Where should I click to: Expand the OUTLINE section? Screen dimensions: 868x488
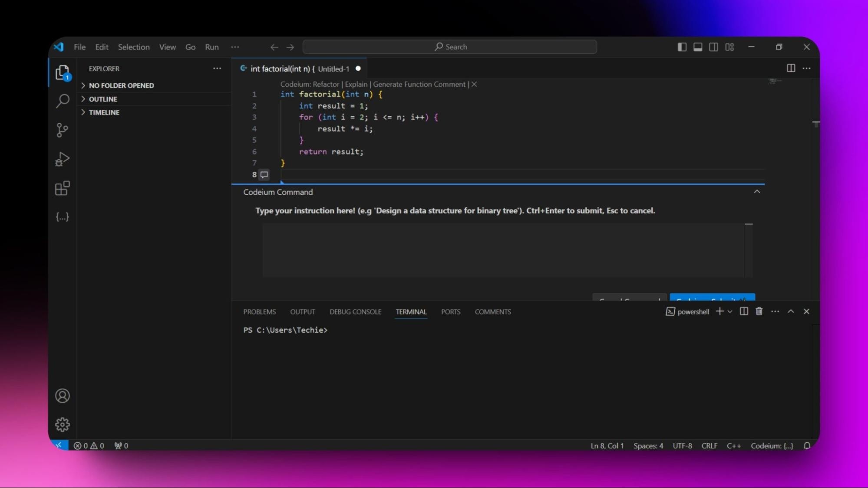pos(154,99)
